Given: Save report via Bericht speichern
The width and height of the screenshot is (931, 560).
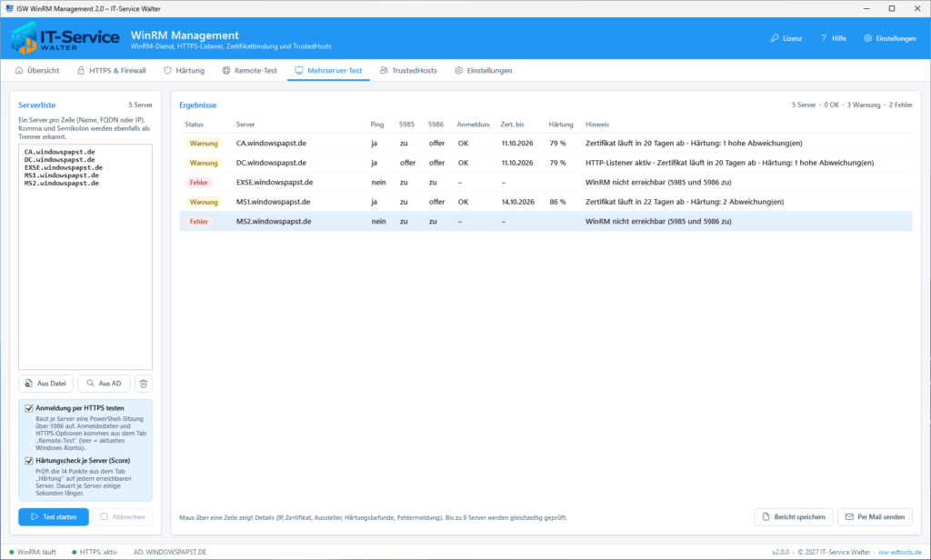Looking at the screenshot, I should 794,516.
